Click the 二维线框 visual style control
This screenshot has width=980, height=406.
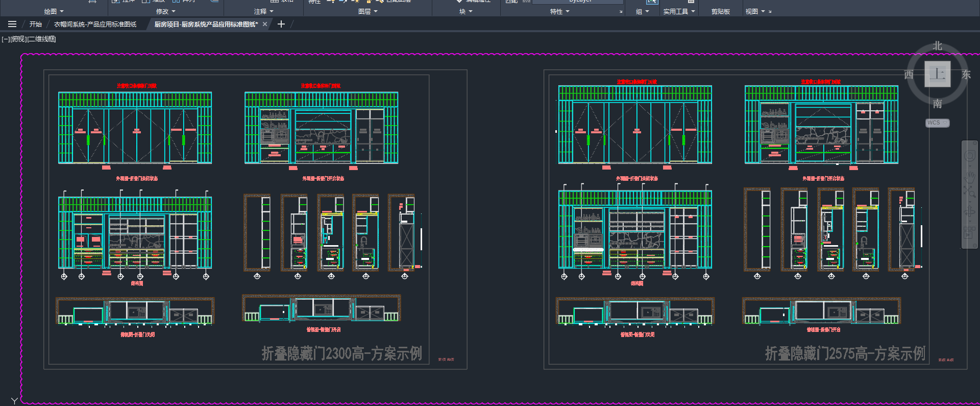point(42,39)
